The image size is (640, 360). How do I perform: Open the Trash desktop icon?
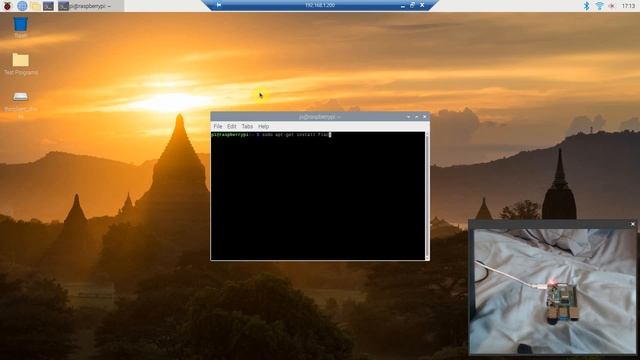[x=20, y=27]
